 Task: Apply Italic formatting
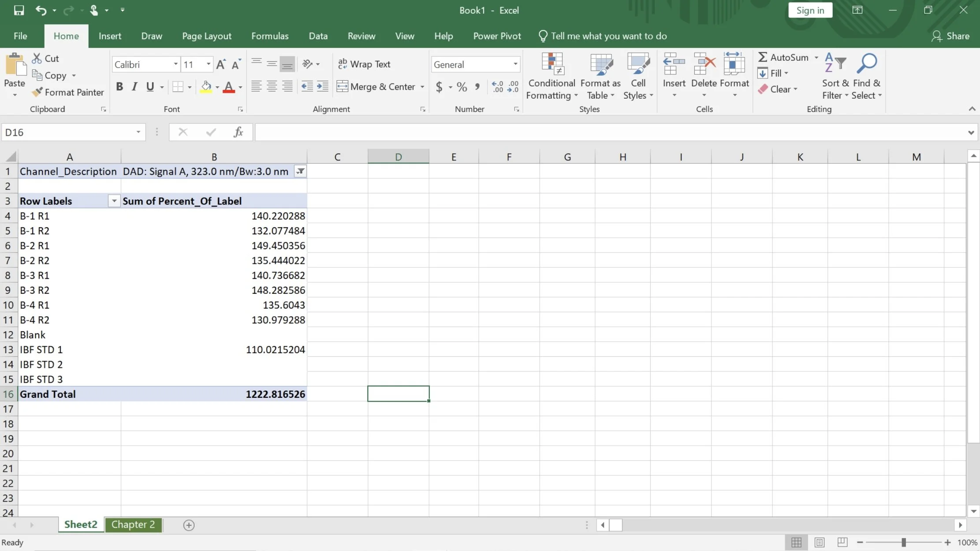tap(135, 87)
